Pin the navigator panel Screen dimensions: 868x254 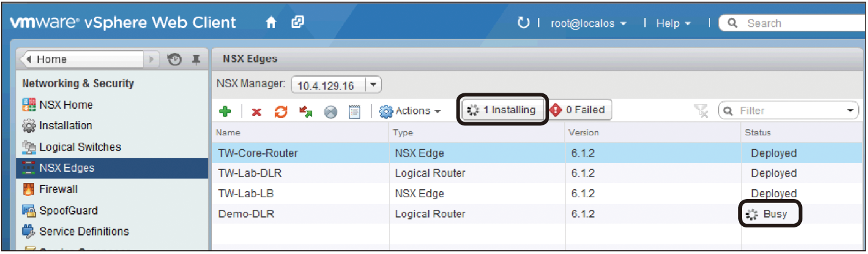(x=196, y=59)
